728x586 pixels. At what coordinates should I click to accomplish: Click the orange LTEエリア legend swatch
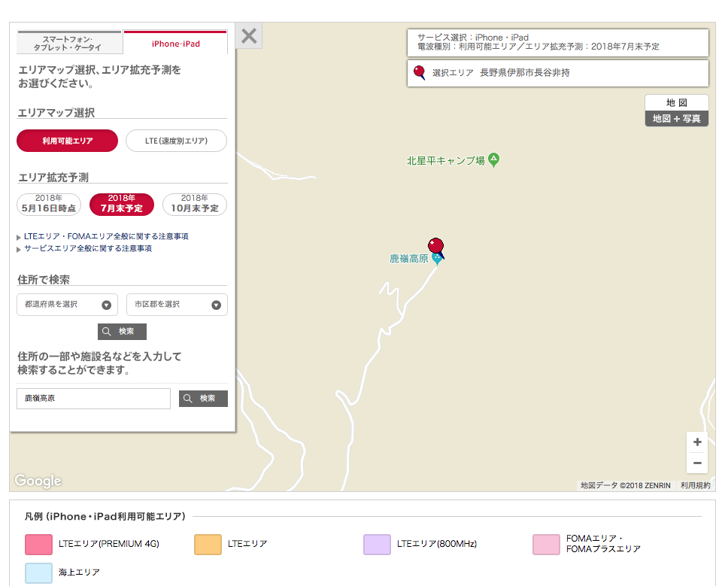click(208, 544)
